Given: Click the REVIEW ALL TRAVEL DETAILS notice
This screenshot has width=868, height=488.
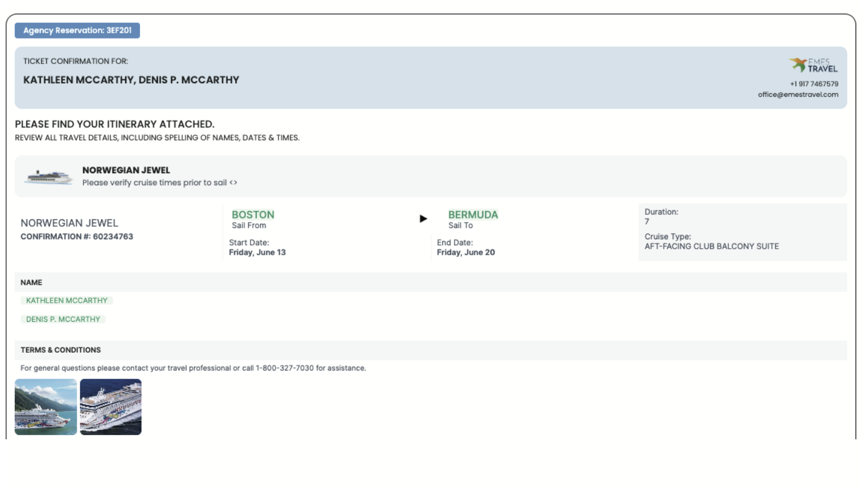Looking at the screenshot, I should pos(157,138).
